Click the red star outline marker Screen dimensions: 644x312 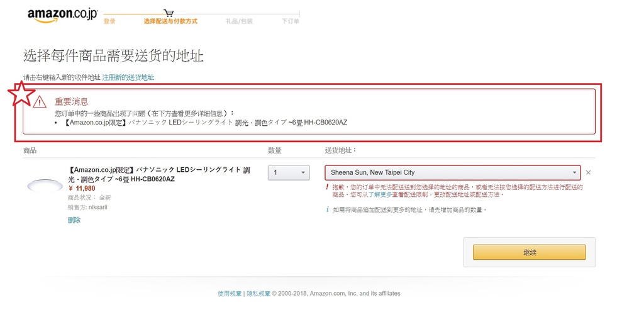(22, 94)
